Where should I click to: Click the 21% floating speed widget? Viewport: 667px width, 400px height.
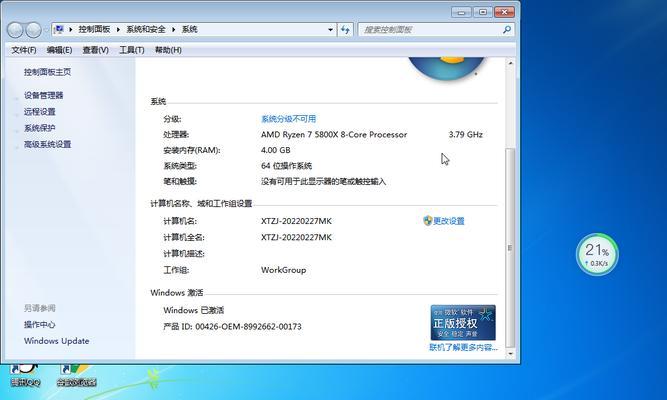[x=597, y=254]
